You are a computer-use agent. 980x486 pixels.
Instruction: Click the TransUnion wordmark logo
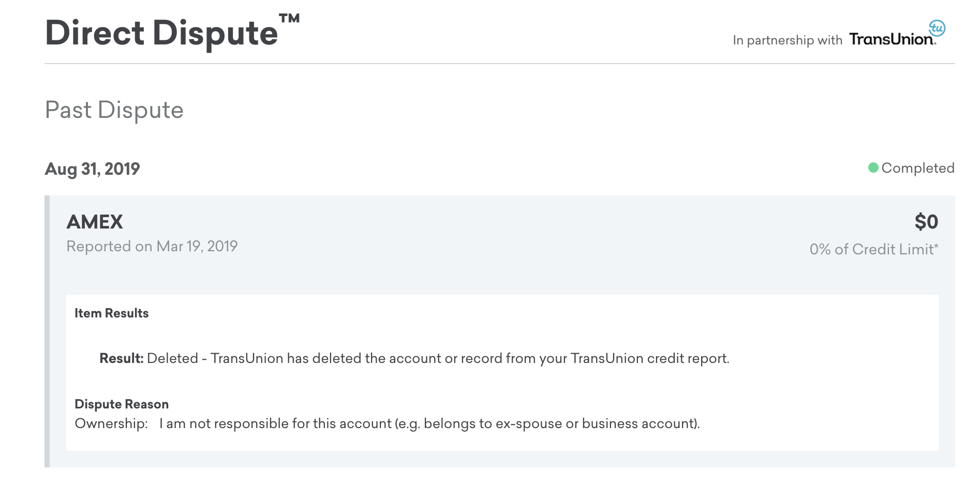(892, 39)
